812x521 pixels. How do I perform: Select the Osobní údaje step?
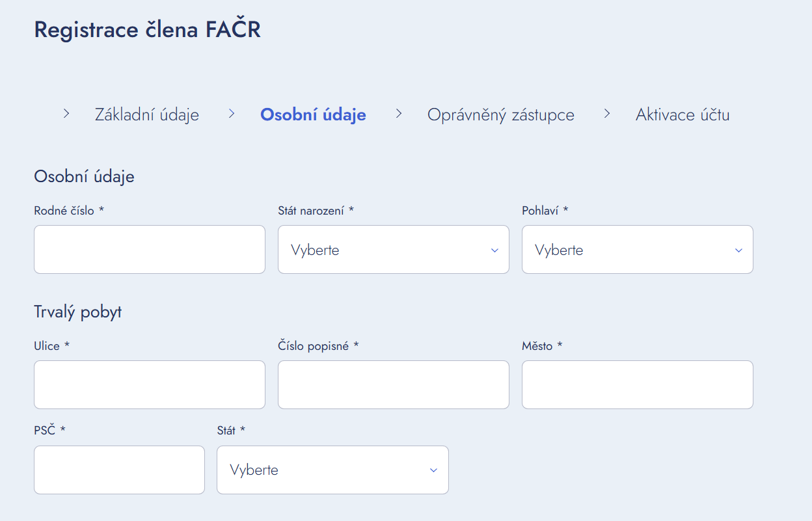[313, 115]
